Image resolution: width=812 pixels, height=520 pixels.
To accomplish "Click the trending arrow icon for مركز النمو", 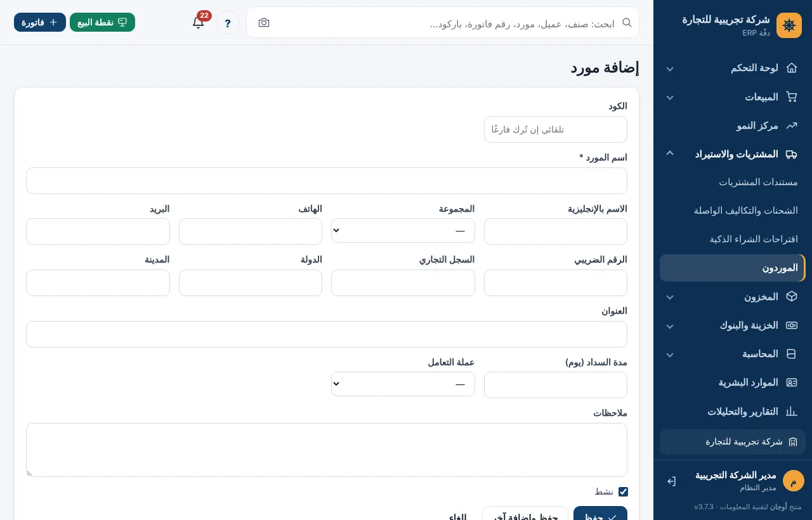I will (792, 126).
